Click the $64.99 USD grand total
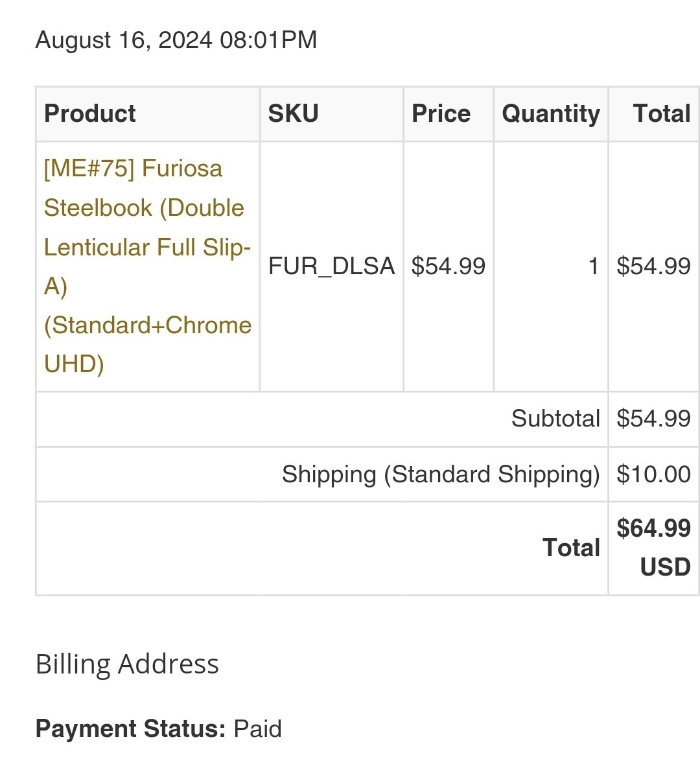 (x=653, y=547)
